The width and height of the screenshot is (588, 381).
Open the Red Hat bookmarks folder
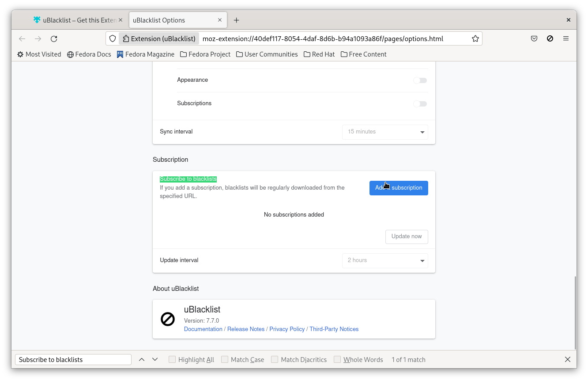tap(319, 54)
